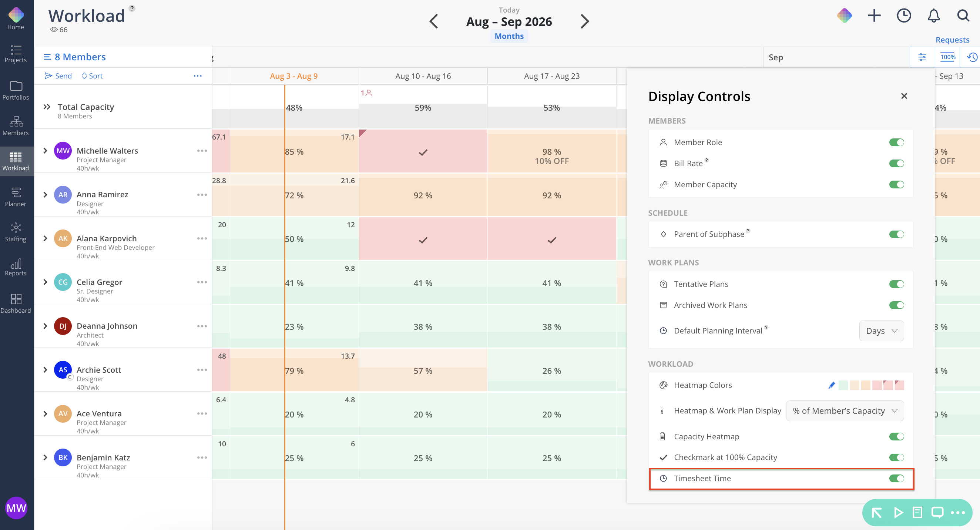Click the timer clock icon in header
The image size is (980, 530).
[x=903, y=16]
